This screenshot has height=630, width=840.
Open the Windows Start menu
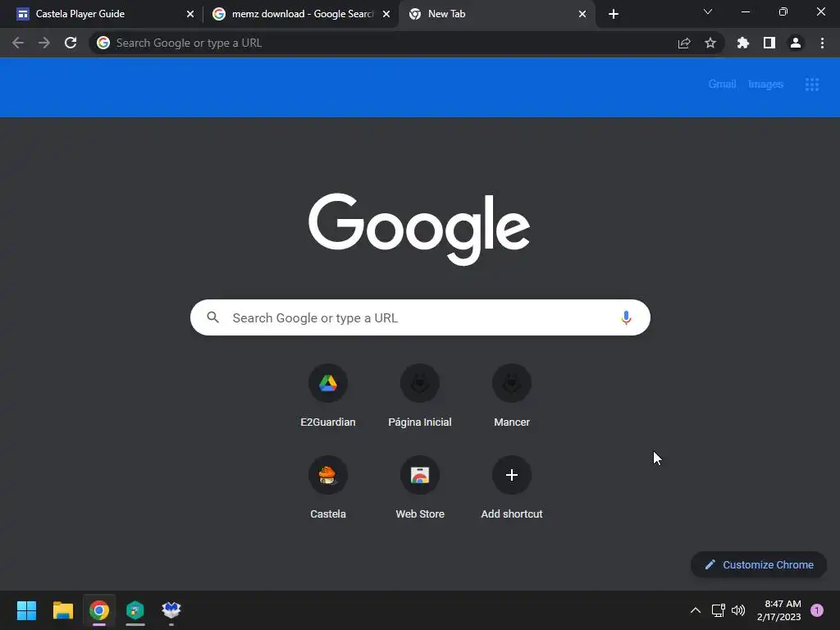[x=26, y=610]
